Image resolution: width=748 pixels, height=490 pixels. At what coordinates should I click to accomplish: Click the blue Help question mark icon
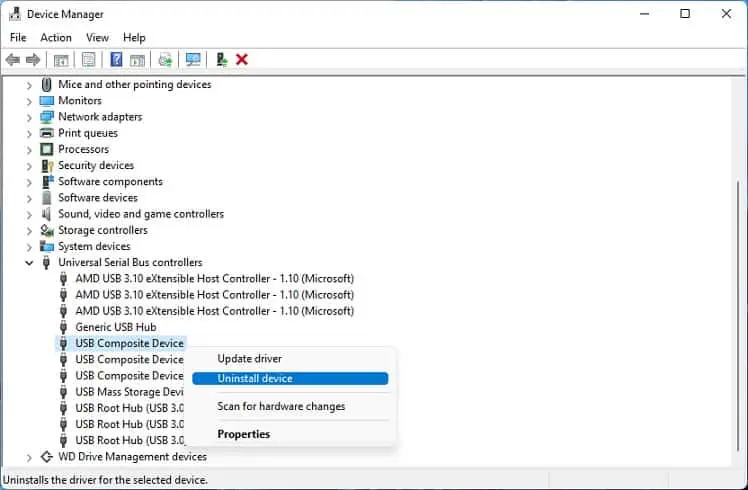click(116, 60)
